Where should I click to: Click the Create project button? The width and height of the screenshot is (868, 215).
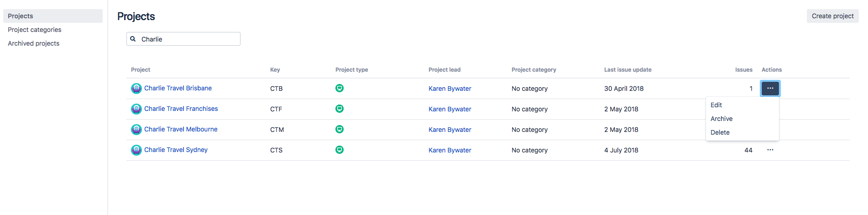pos(832,16)
